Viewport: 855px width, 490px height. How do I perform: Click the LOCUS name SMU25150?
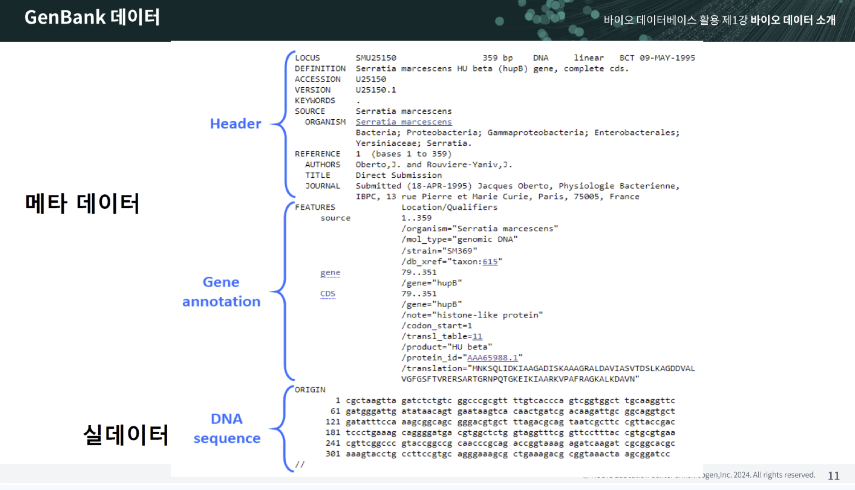click(x=376, y=58)
